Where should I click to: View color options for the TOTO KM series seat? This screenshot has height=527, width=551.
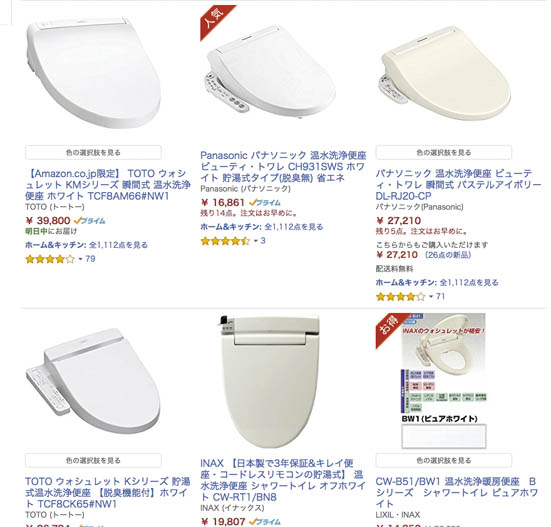click(93, 152)
